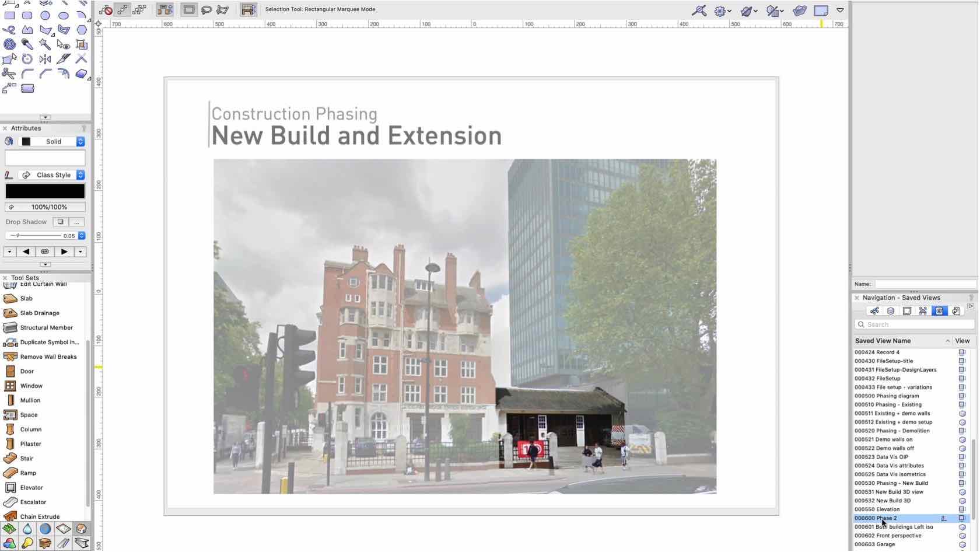Expand the view bar options triangle
This screenshot has width=980, height=552.
point(840,10)
